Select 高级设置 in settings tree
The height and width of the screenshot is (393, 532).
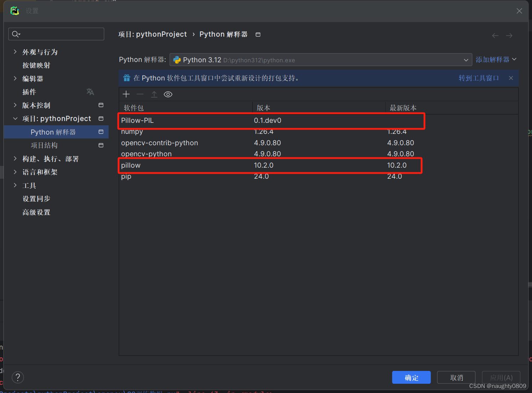[36, 212]
